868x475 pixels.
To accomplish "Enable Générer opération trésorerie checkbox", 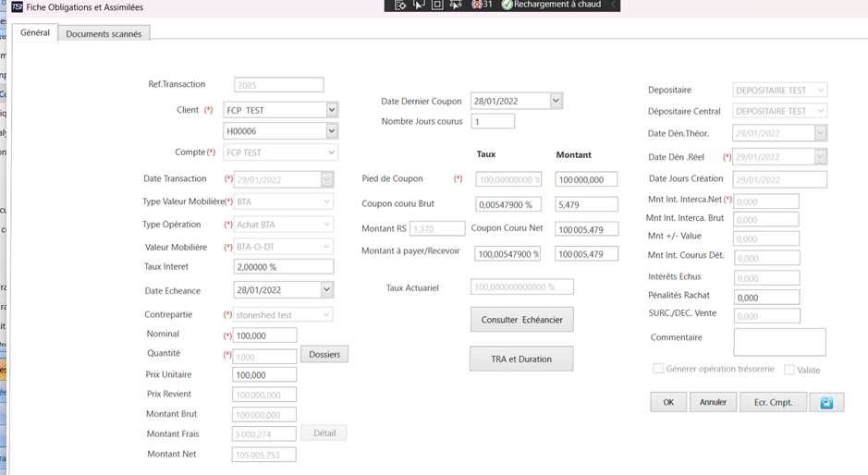I will [x=658, y=369].
